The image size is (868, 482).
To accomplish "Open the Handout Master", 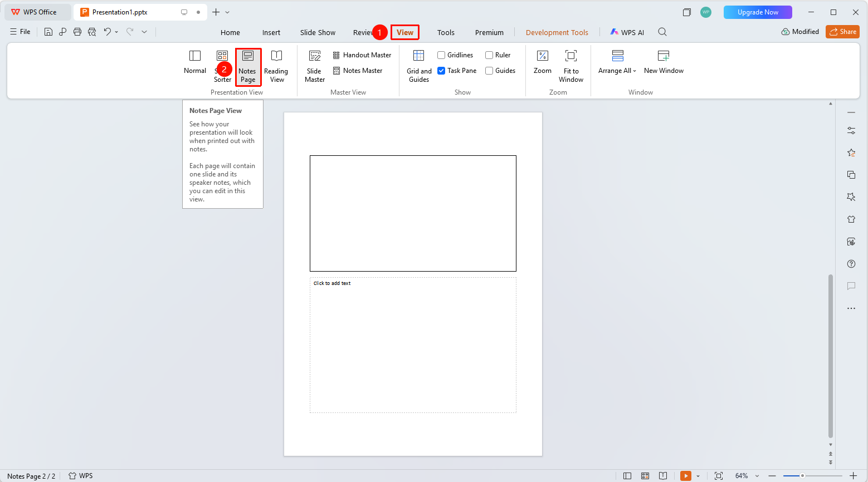I will (x=362, y=55).
